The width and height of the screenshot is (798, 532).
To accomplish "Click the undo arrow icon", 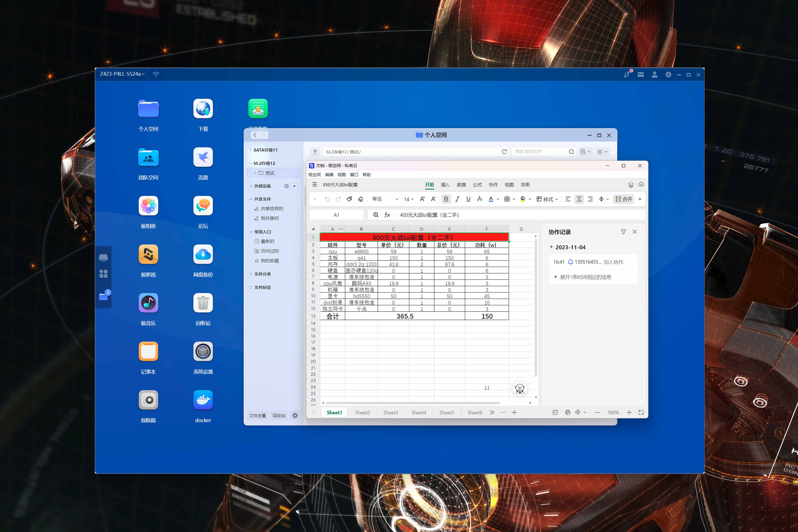I will click(x=327, y=199).
